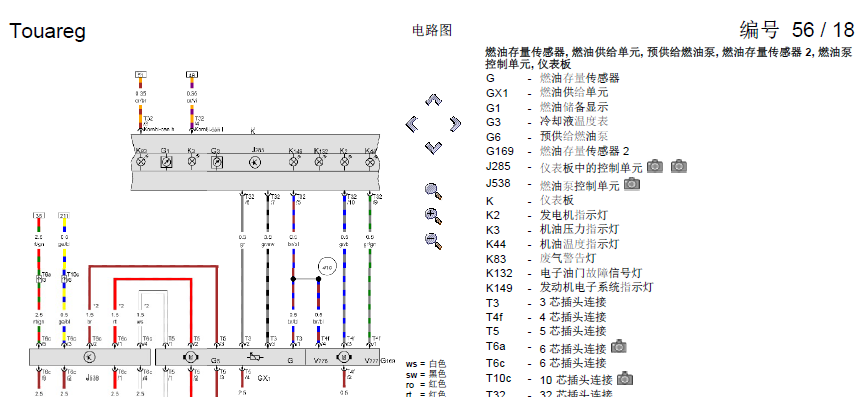This screenshot has width=855, height=397.
Task: Select the K83 废气警告灯 row
Action: point(541,258)
